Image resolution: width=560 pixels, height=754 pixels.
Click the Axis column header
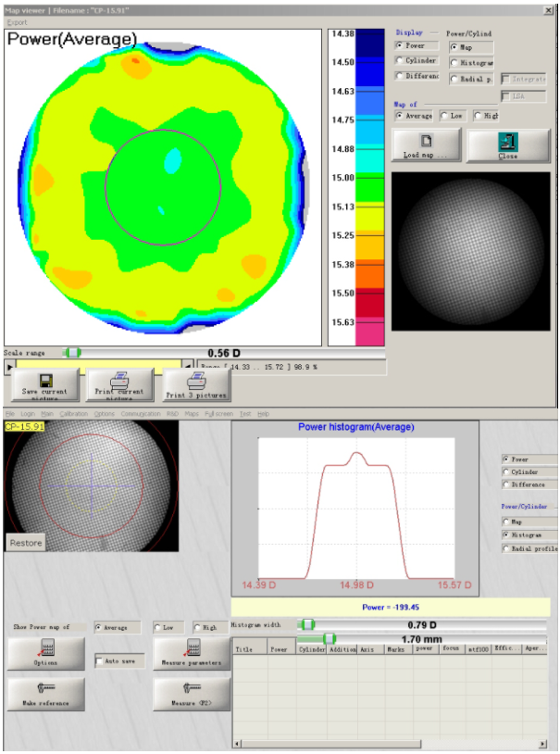pyautogui.click(x=370, y=649)
